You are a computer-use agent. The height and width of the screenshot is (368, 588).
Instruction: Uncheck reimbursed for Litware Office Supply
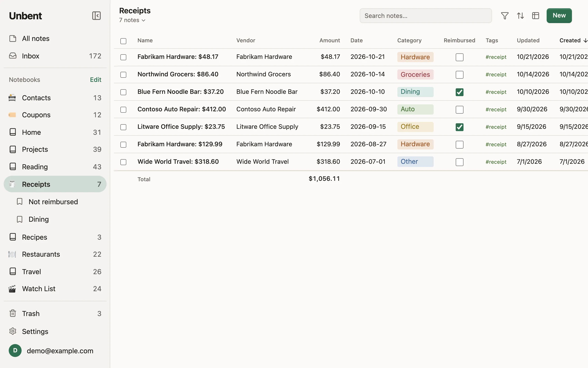coord(459,127)
